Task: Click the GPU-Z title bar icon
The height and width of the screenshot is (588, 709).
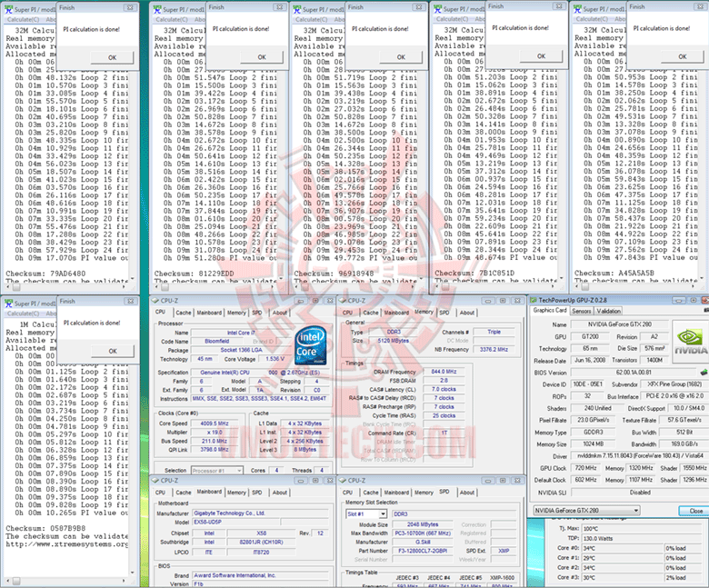Action: pos(534,300)
